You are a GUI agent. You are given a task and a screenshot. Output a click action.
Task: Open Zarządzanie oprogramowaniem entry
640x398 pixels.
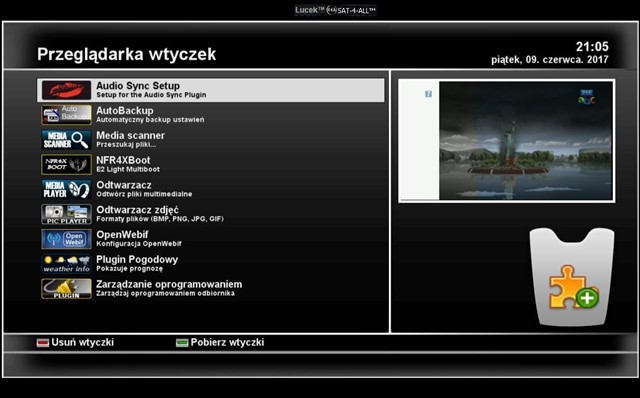(169, 289)
